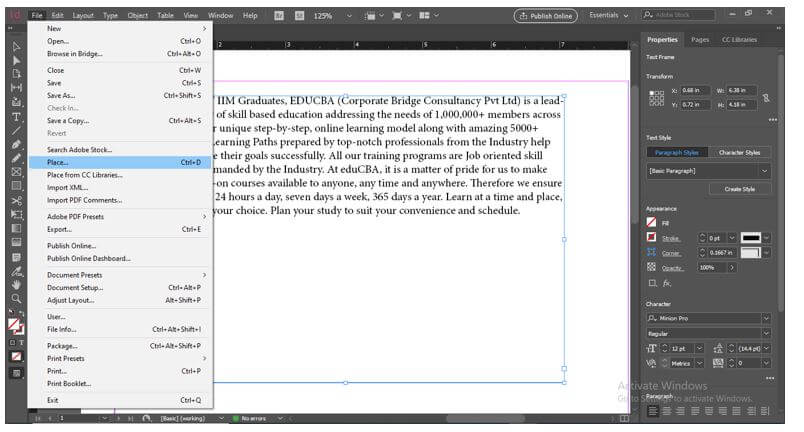Select the Hand tool
The image size is (804, 432).
[16, 284]
